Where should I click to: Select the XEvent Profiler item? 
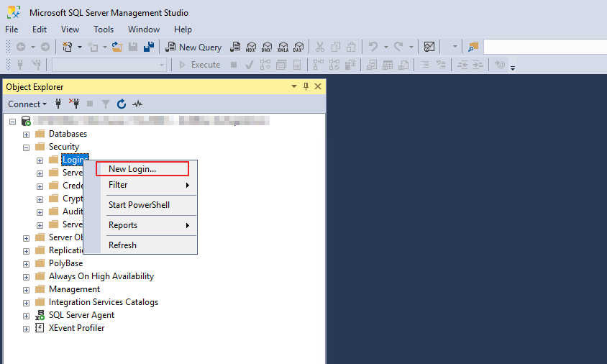click(x=77, y=328)
